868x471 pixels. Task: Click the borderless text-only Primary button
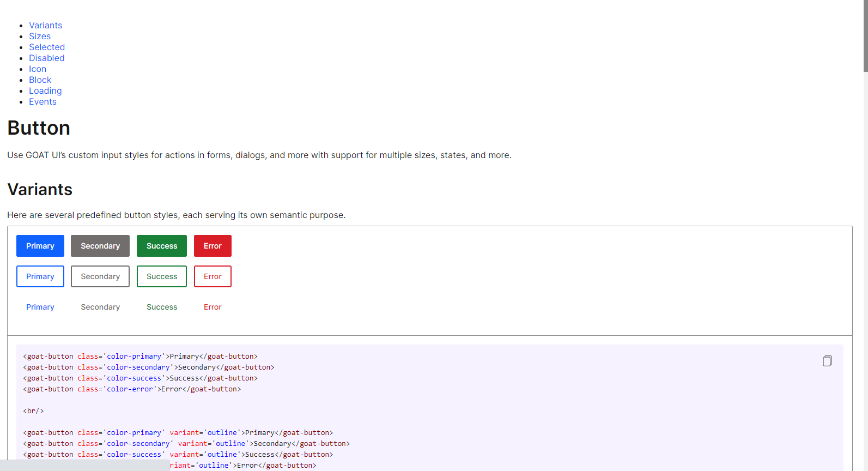tap(40, 307)
